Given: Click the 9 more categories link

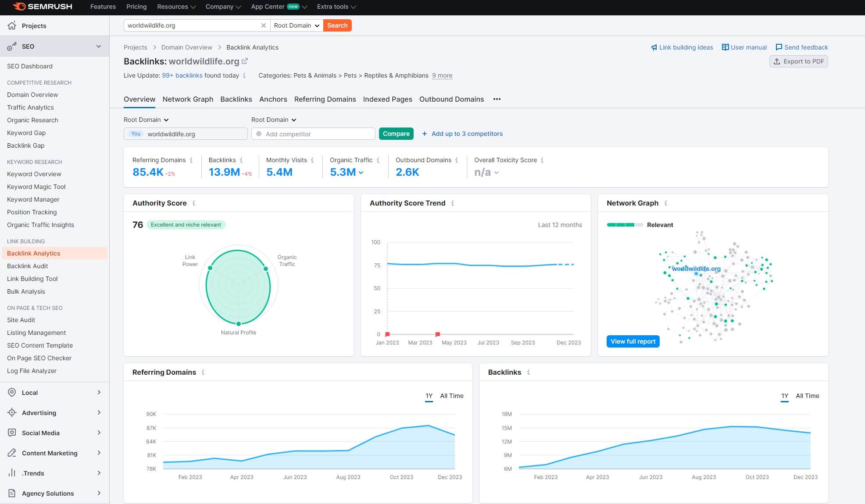Looking at the screenshot, I should pos(442,75).
